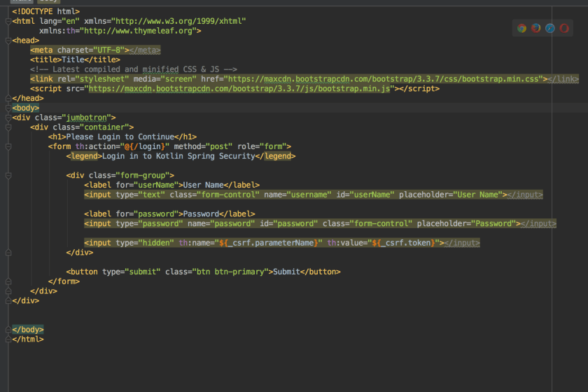
Task: Collapse the <head> block fold marker
Action: [8, 41]
